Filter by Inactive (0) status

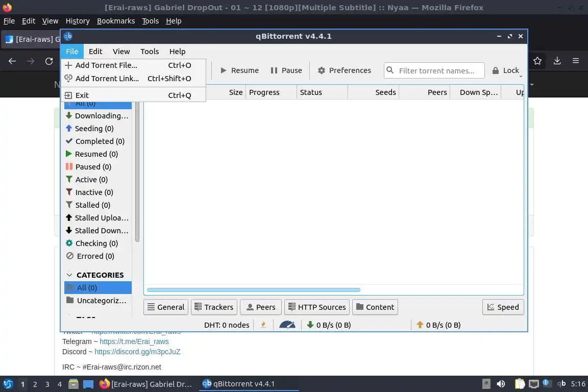98,192
